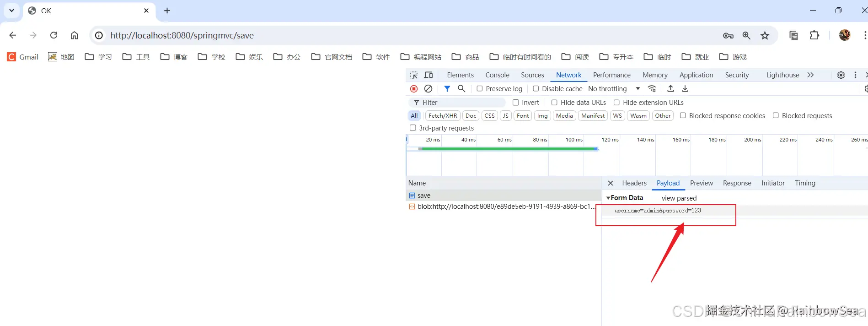Import HAR file upload icon
Screen dimensions: 868x326
click(670, 89)
